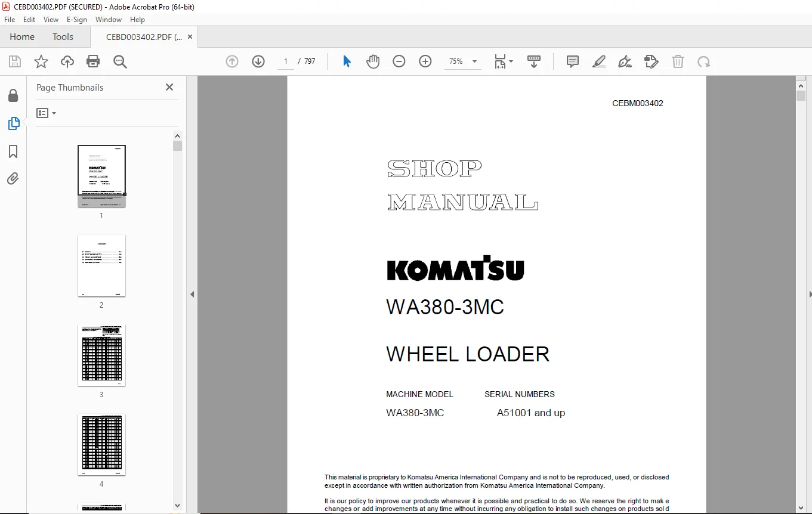Screen dimensions: 812x514
Task: Click the 'SERIAL NUMBERS' label text
Action: tap(520, 394)
